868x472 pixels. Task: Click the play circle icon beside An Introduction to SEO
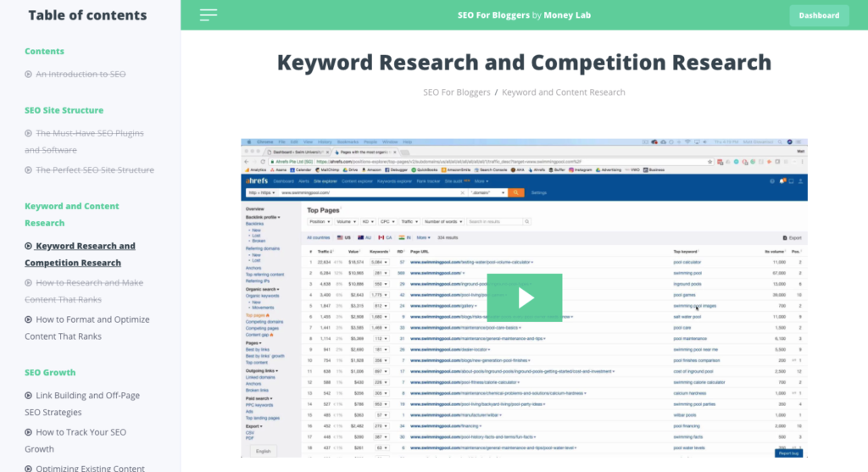[x=28, y=75]
